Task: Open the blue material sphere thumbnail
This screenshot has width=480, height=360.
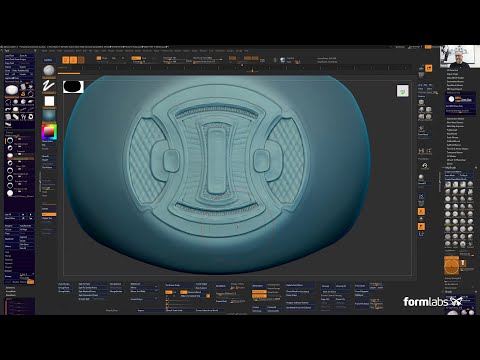Action: (49, 116)
